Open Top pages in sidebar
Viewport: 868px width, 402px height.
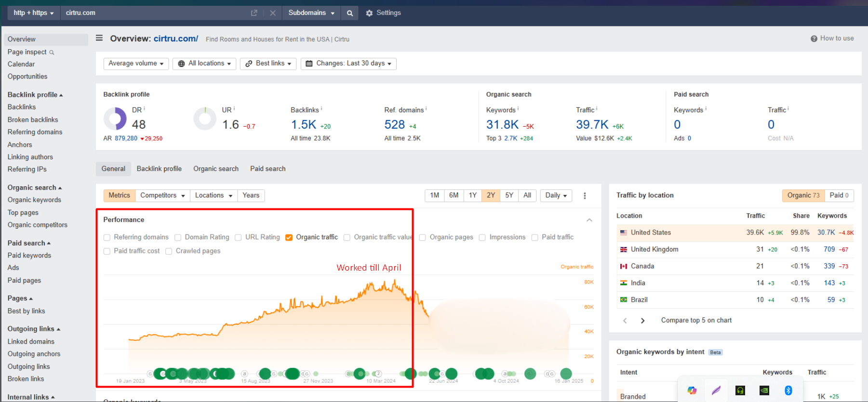(x=23, y=213)
